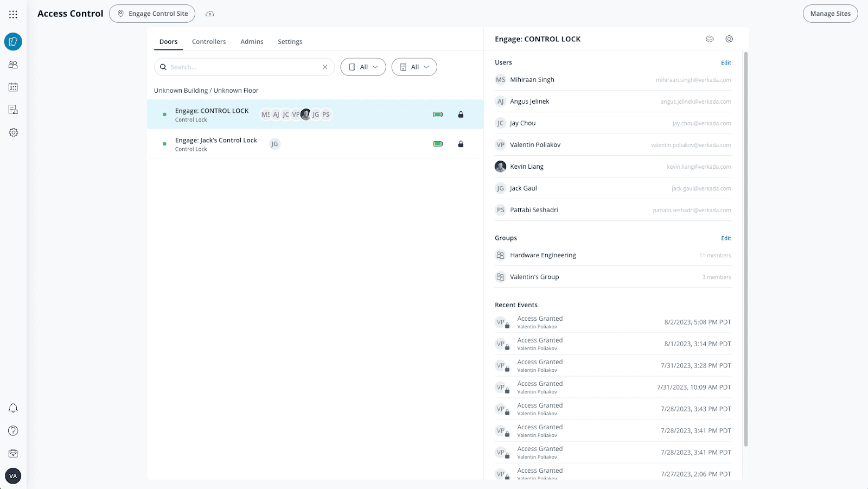This screenshot has width=868, height=489.
Task: Open the sidebar settings gear icon
Action: click(13, 132)
